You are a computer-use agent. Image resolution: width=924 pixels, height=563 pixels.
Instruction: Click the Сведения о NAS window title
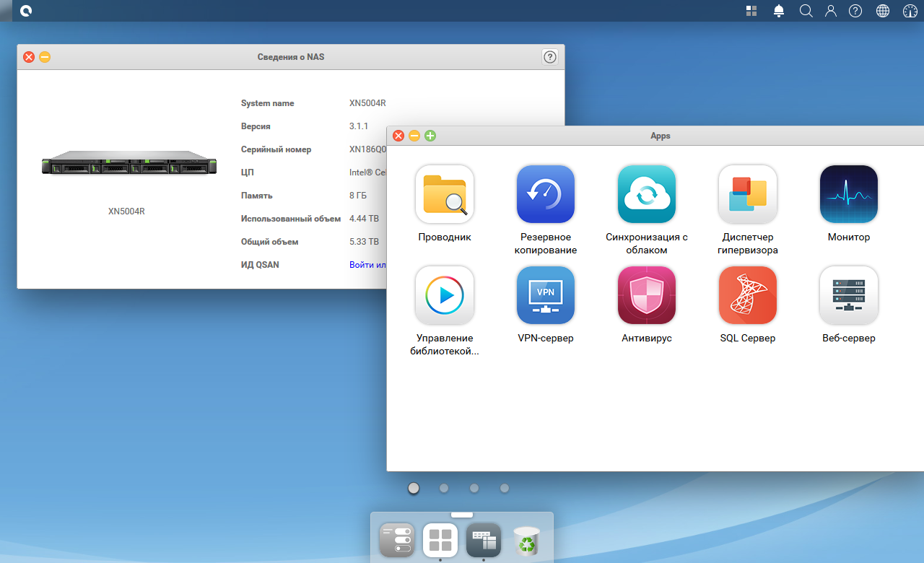point(291,57)
